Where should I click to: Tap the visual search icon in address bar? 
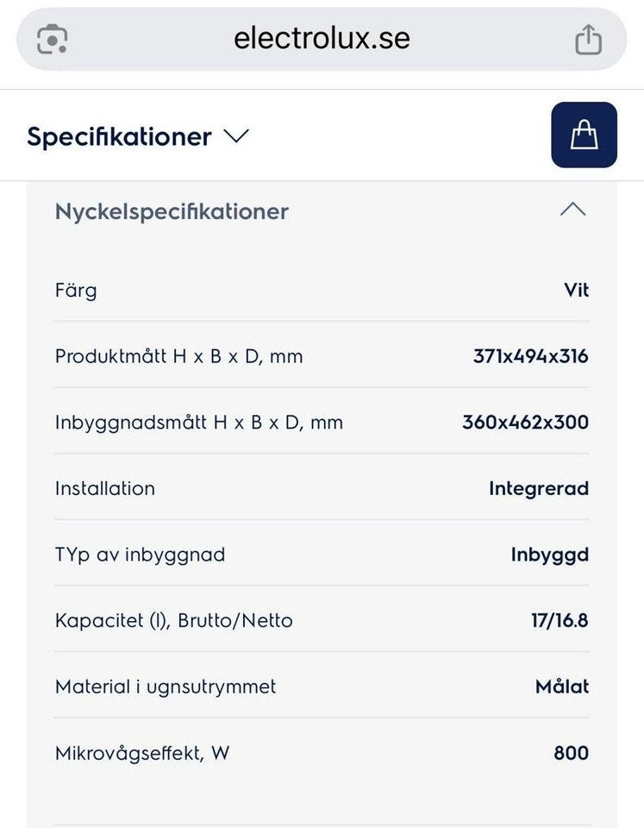[x=53, y=39]
